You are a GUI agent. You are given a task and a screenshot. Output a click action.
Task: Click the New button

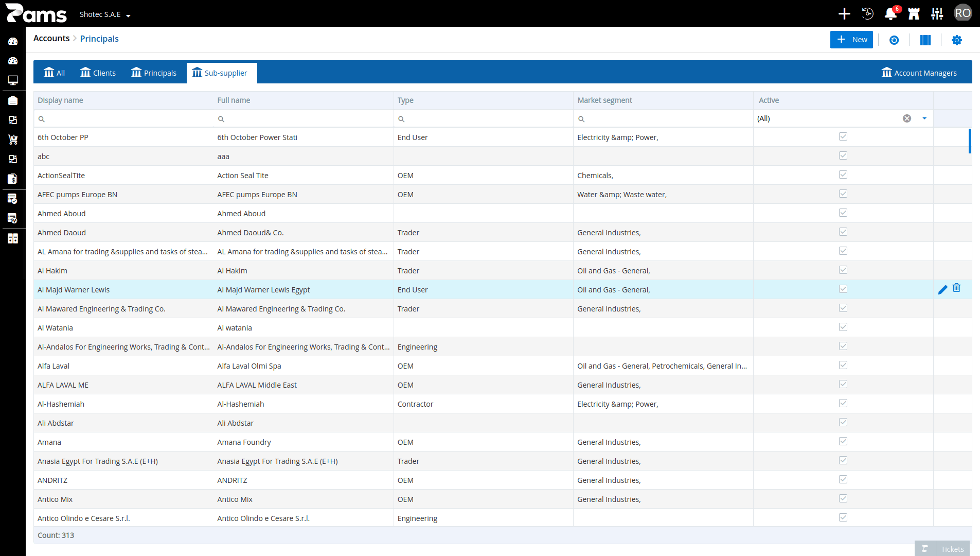click(x=851, y=40)
